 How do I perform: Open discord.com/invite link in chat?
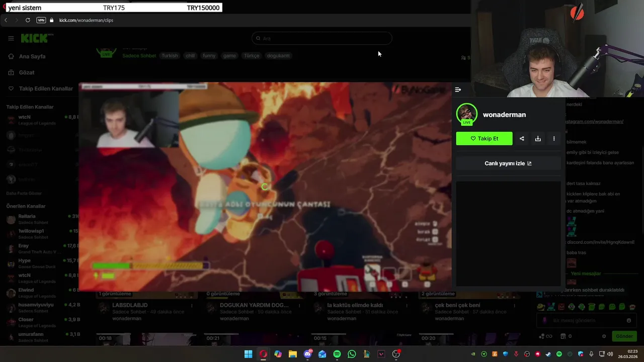(x=601, y=242)
